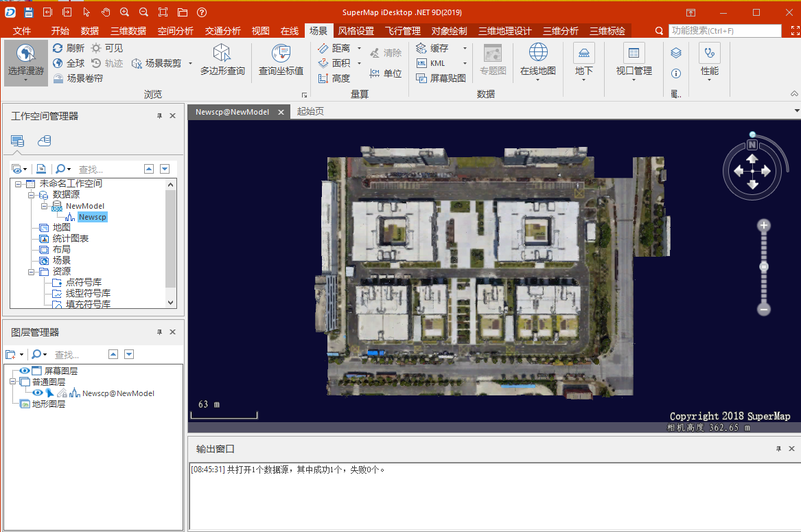The height and width of the screenshot is (532, 801).
Task: Refresh the scene with 刷新
Action: (x=69, y=48)
